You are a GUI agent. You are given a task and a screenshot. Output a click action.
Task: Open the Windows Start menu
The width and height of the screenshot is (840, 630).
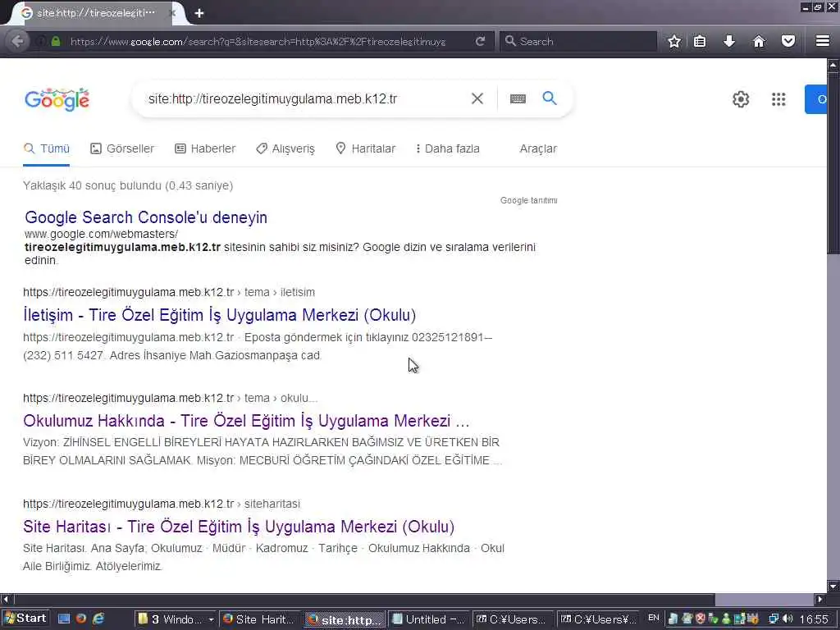25,619
